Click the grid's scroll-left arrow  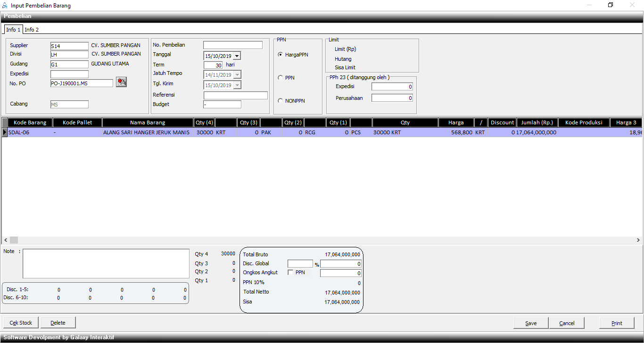coord(5,240)
